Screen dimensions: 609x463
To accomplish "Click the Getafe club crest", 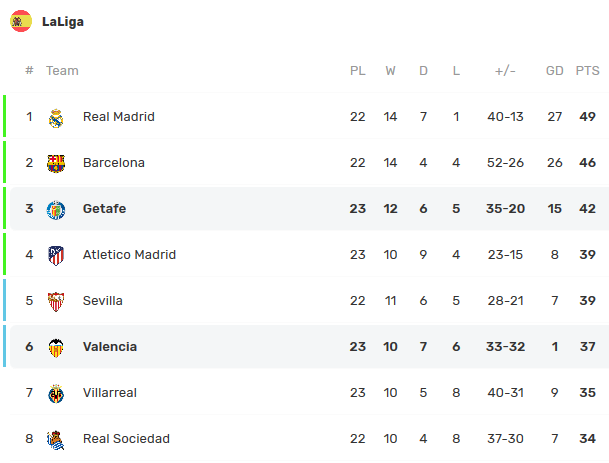I will pyautogui.click(x=56, y=209).
